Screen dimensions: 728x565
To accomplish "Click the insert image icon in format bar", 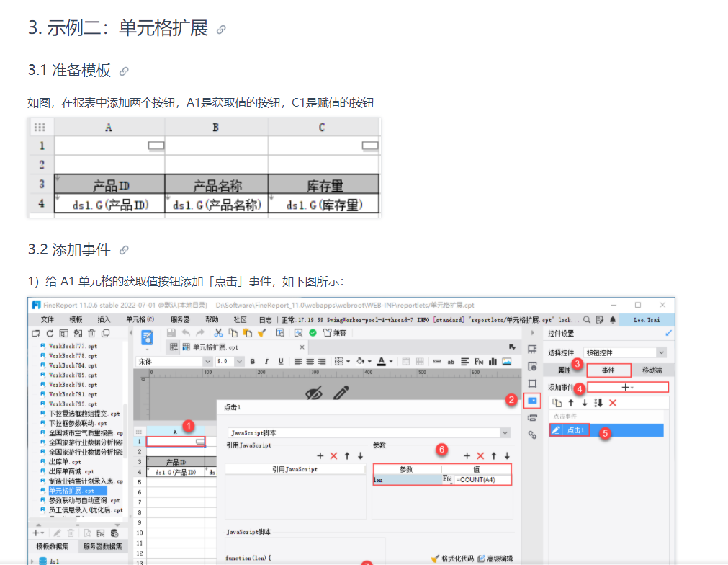I will 506,362.
